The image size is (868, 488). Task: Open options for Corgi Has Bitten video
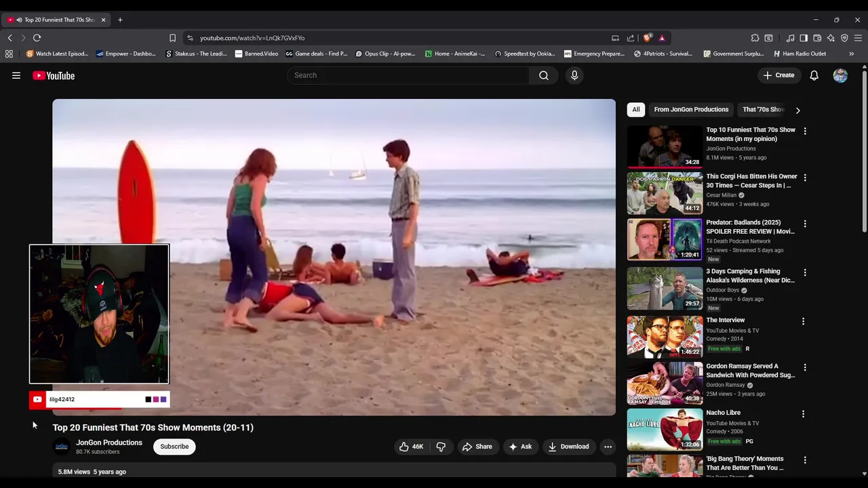click(805, 178)
